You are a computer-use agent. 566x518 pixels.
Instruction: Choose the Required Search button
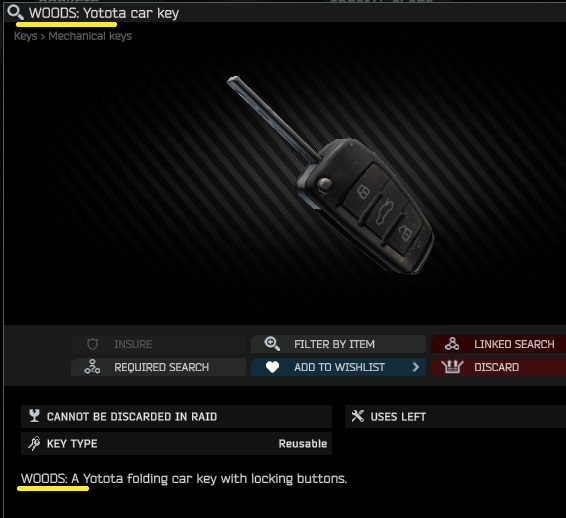(x=158, y=367)
